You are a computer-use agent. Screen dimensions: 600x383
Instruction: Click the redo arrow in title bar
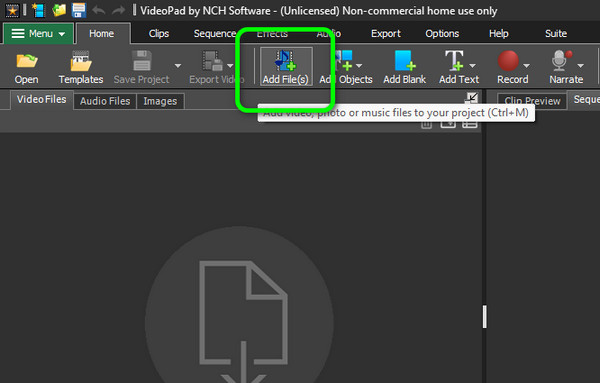(118, 10)
